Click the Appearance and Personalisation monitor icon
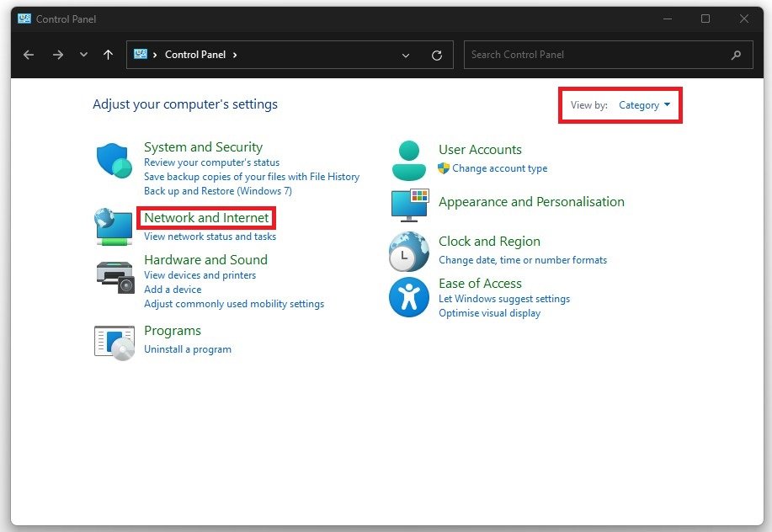Image resolution: width=772 pixels, height=532 pixels. coord(409,206)
